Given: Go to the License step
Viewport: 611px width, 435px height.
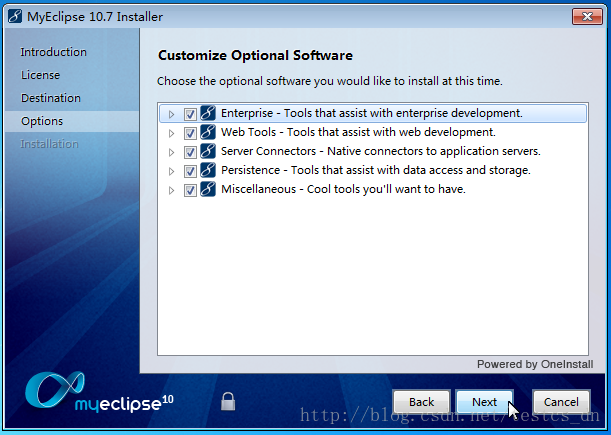Looking at the screenshot, I should 41,75.
